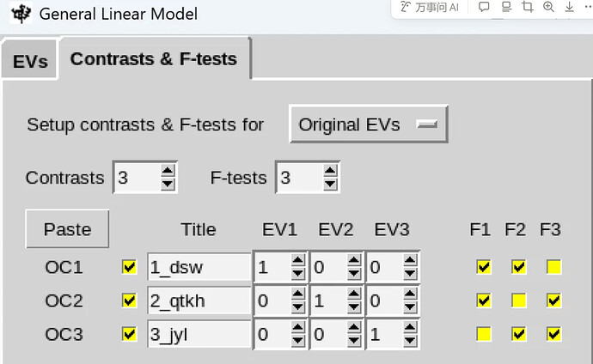Toggle F2 checkbox in OC2 row

tap(518, 300)
